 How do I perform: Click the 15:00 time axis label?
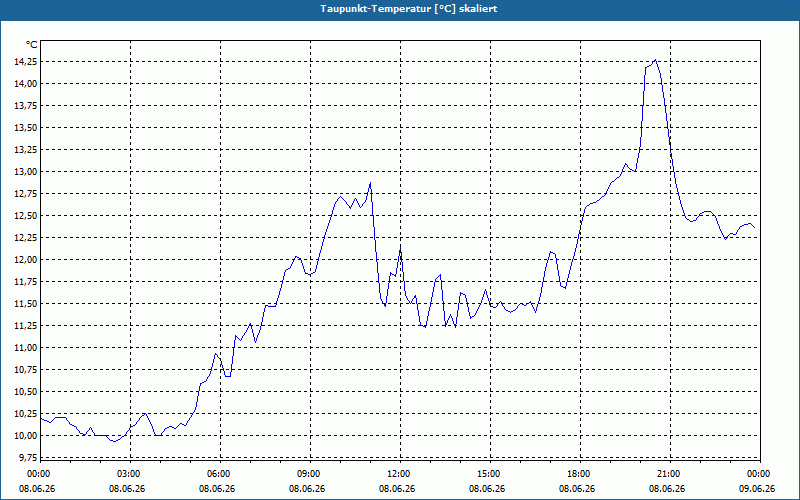click(x=490, y=474)
